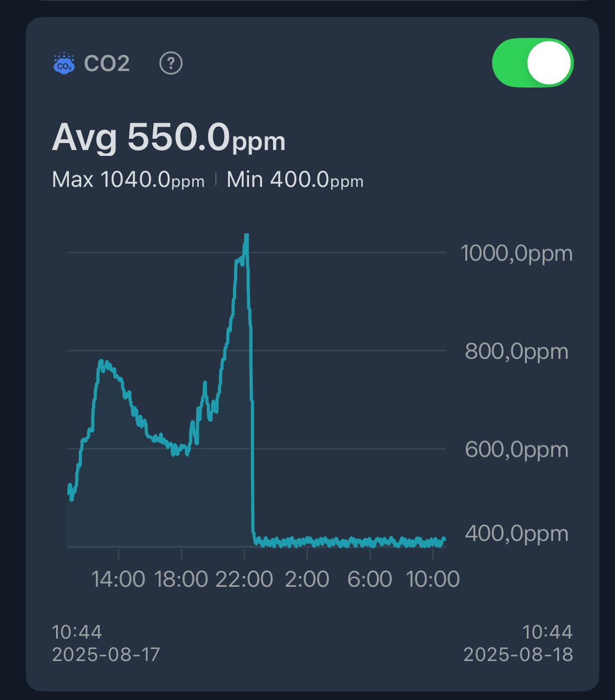Select the Min 400.0ppm value

(x=295, y=180)
